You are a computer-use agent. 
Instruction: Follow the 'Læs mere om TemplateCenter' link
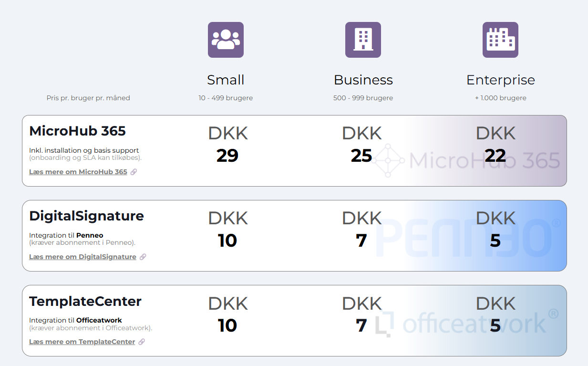(x=82, y=342)
